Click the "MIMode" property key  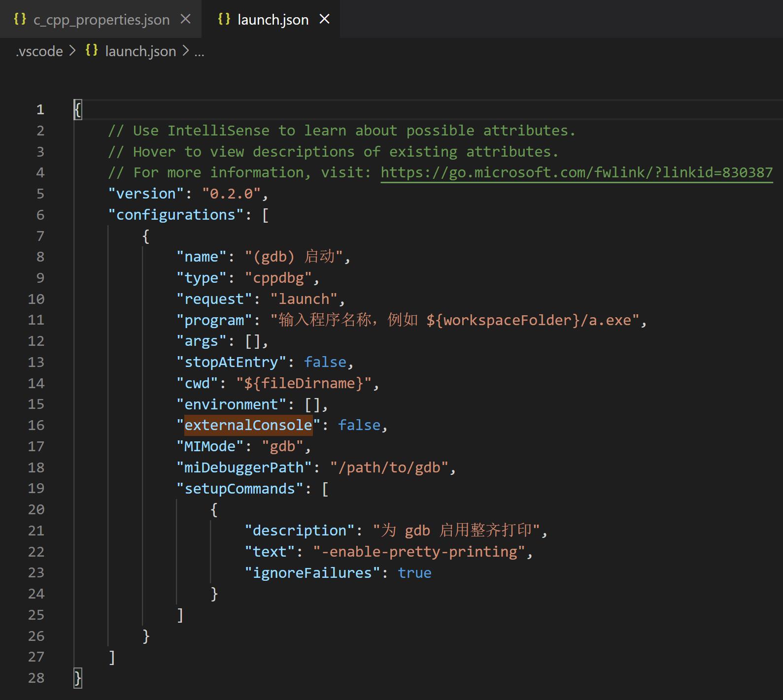coord(210,446)
